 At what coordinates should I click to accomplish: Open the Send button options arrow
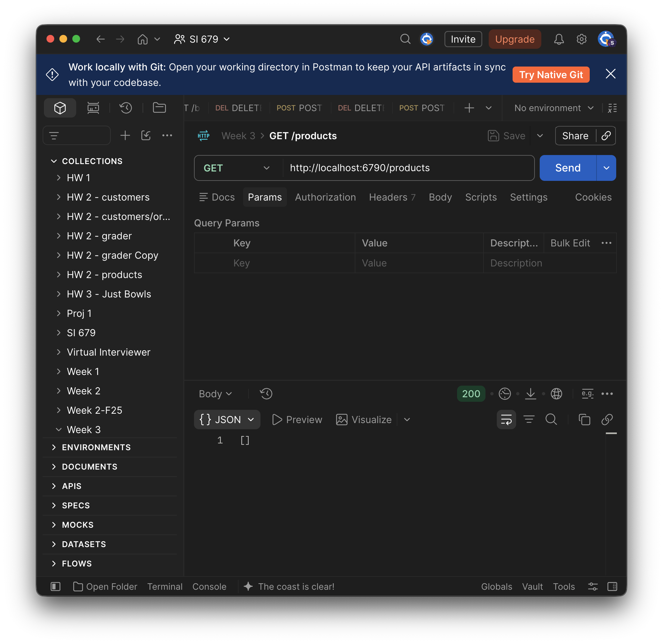pyautogui.click(x=606, y=168)
